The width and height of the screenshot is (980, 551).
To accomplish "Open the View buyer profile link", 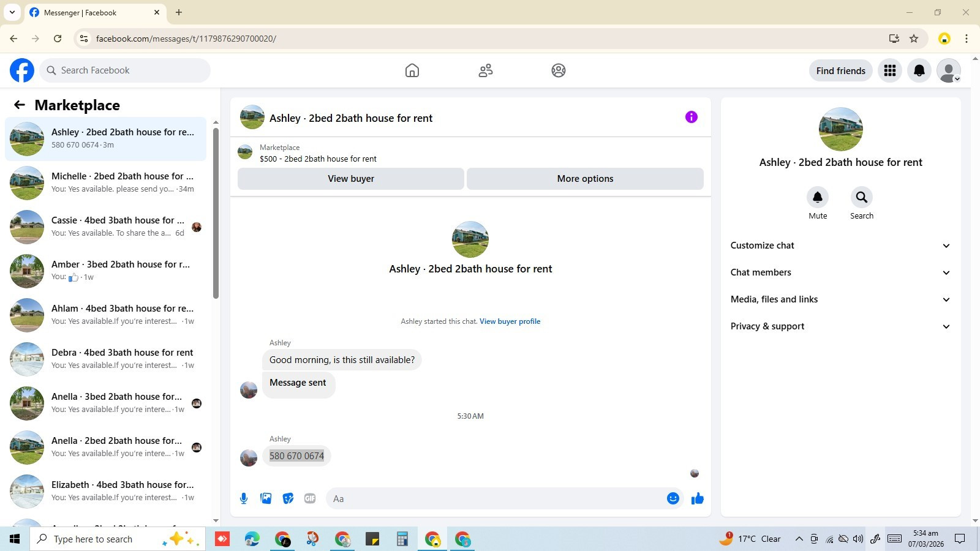I will click(510, 321).
